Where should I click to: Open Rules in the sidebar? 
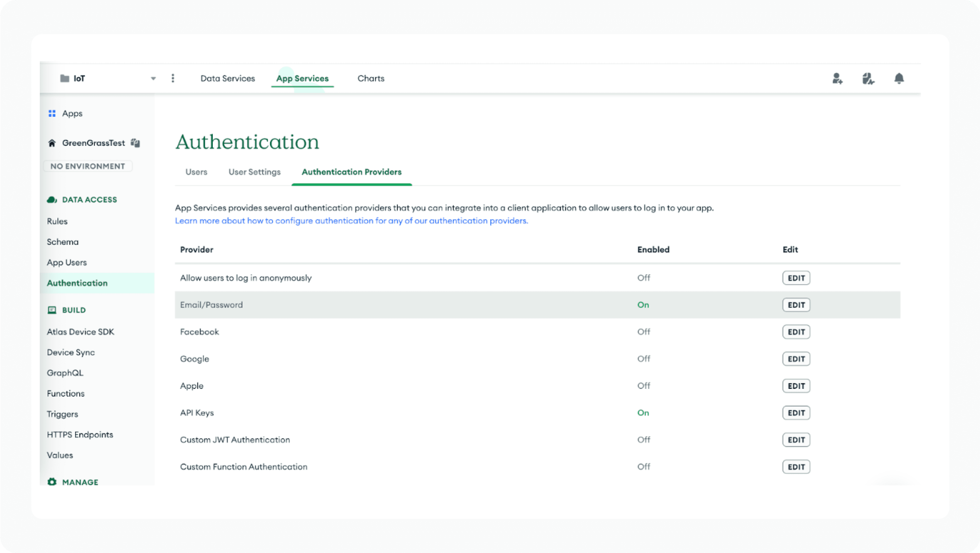pos(57,221)
